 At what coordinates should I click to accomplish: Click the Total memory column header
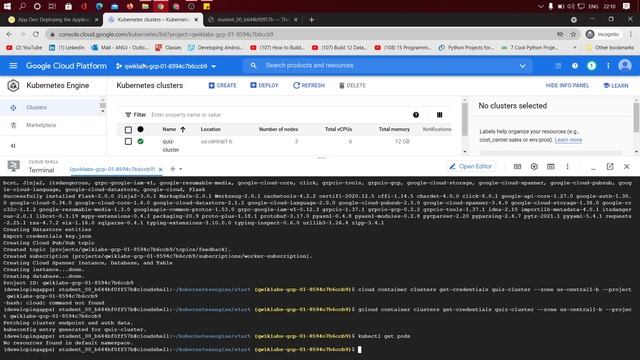(394, 129)
